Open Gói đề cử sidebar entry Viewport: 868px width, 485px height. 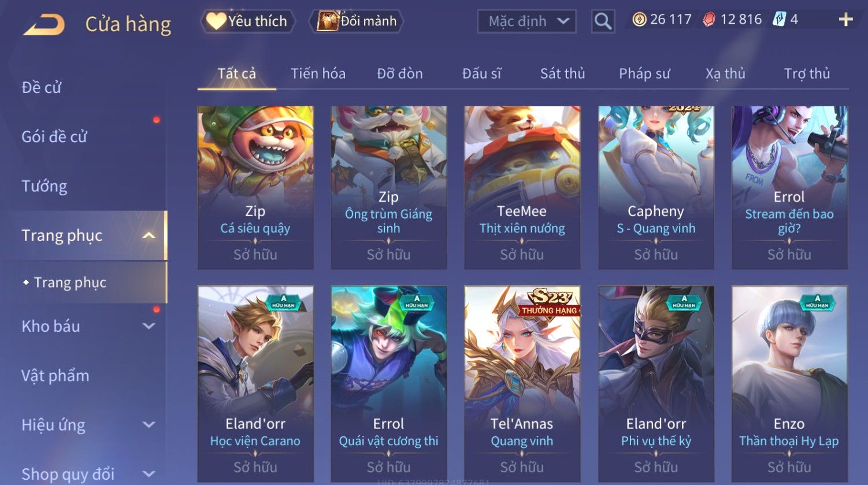click(54, 137)
